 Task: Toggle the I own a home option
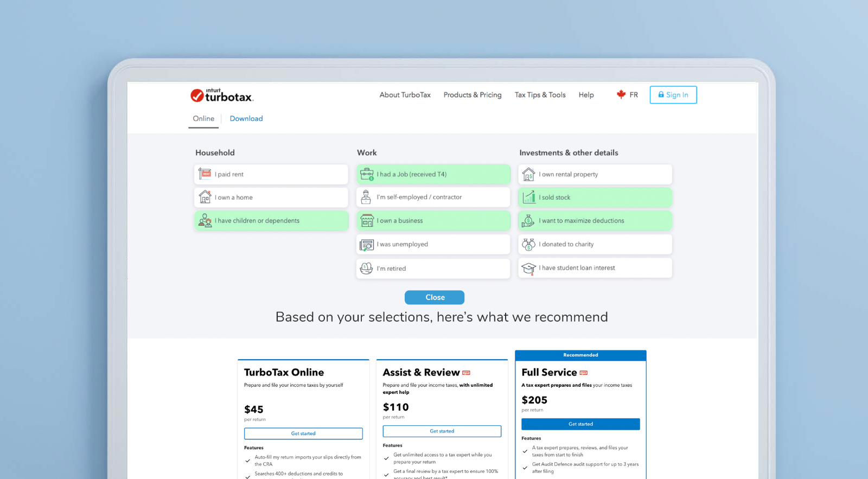coord(271,197)
